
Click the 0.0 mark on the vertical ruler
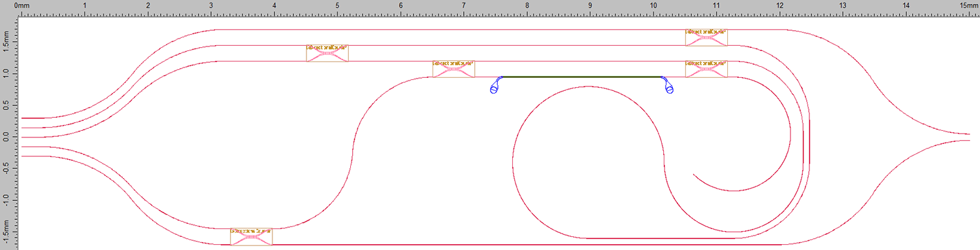coord(6,137)
